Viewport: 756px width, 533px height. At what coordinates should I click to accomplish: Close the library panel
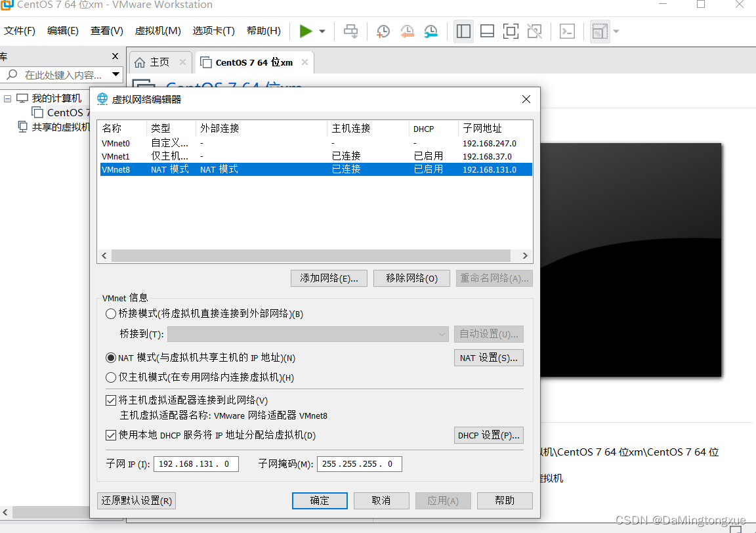(x=115, y=56)
